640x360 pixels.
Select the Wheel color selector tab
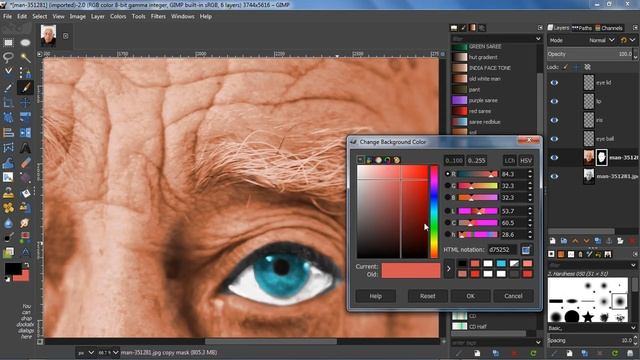coord(387,160)
